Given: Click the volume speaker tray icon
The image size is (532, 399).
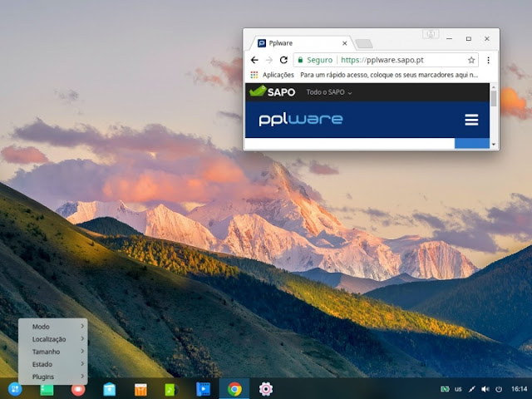Looking at the screenshot, I should click(x=485, y=389).
